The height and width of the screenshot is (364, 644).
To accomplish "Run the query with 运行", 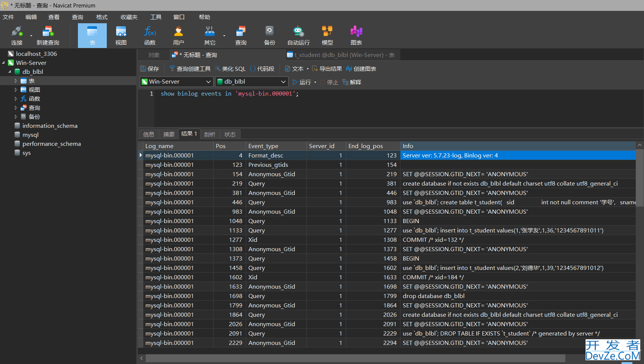I will click(302, 82).
